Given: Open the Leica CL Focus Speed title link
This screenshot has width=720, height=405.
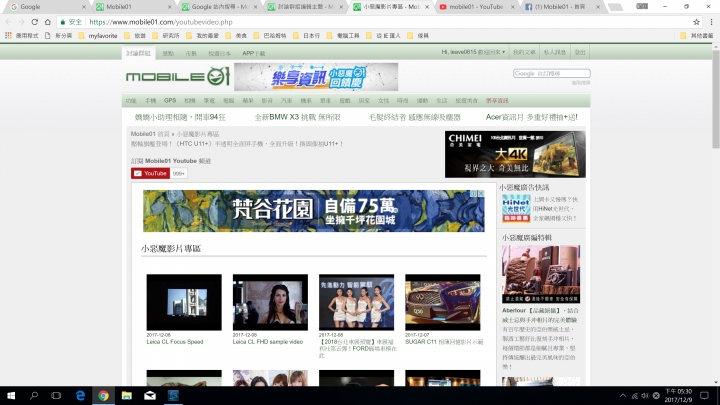Looking at the screenshot, I should (x=175, y=342).
